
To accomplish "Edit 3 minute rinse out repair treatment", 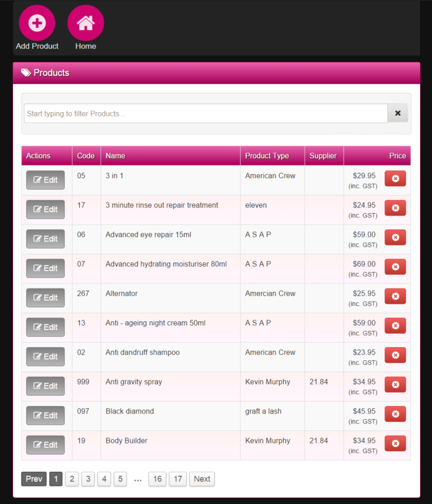I will [x=45, y=209].
